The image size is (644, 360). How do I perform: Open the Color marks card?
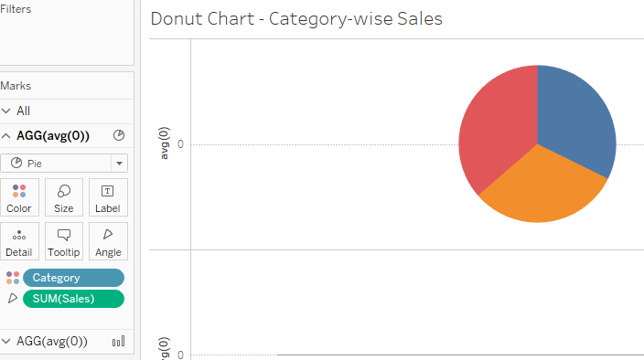19,197
